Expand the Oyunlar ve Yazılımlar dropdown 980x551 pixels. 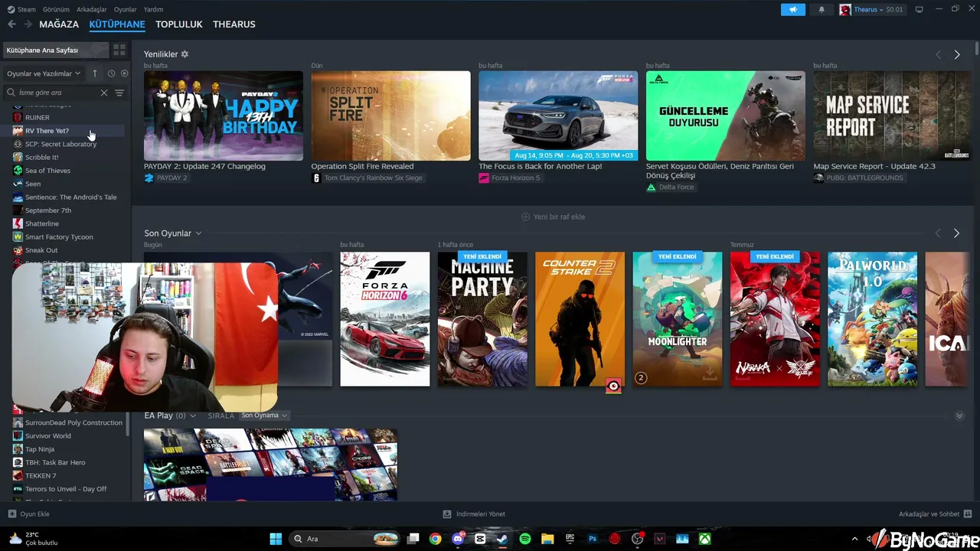[44, 73]
